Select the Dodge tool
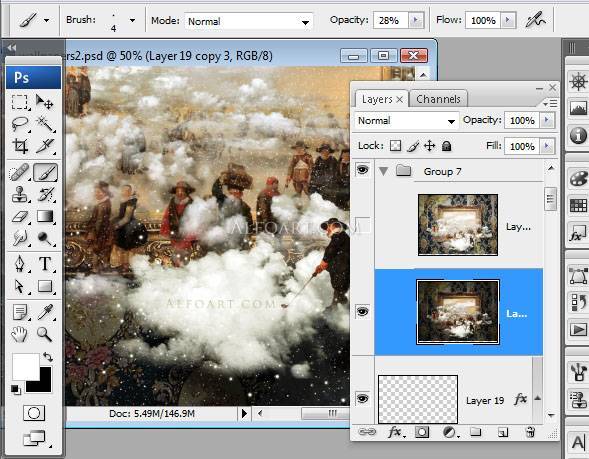The width and height of the screenshot is (589, 459). point(45,239)
